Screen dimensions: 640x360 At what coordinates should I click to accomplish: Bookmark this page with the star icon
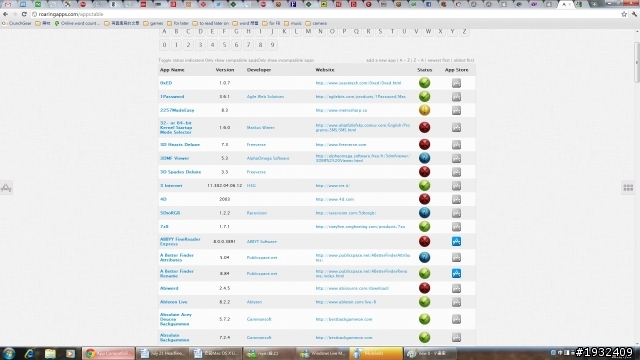coord(624,14)
